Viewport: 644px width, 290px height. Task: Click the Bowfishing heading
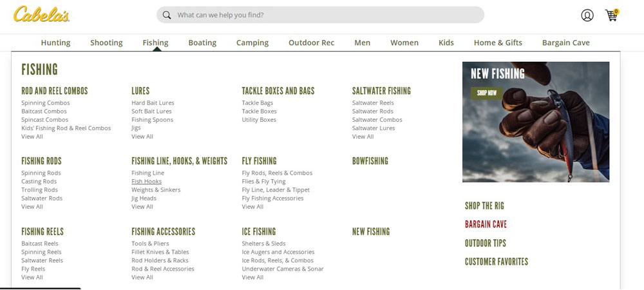pyautogui.click(x=370, y=161)
